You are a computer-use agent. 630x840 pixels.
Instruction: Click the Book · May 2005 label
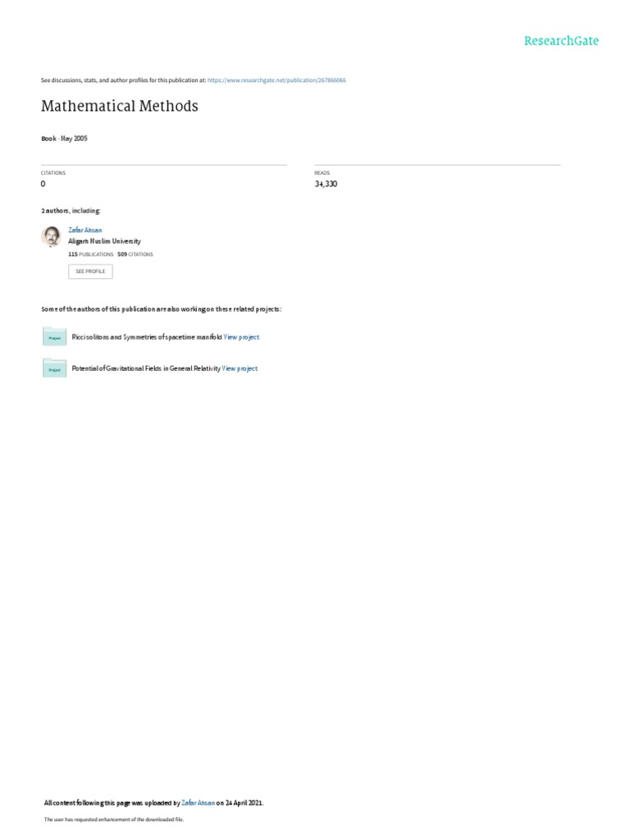coord(64,139)
